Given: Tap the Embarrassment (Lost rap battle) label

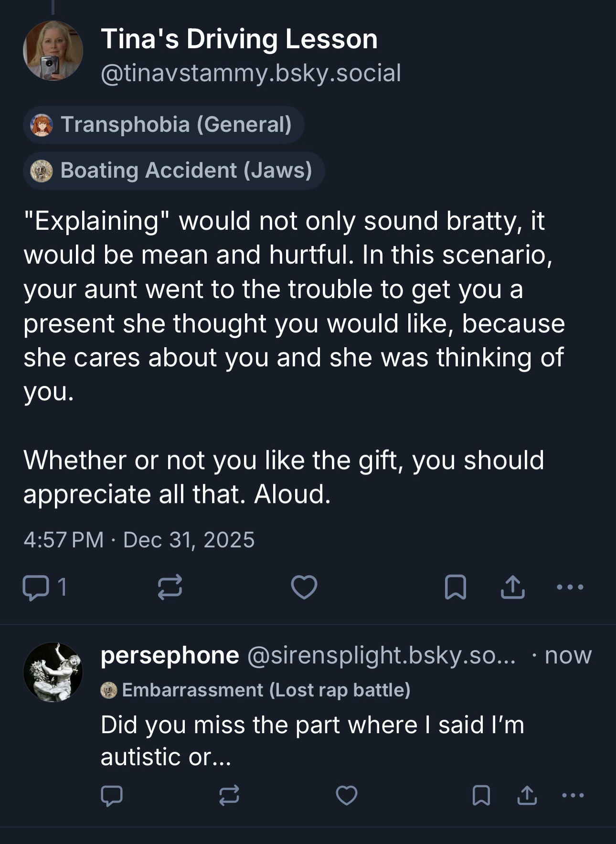Looking at the screenshot, I should pos(255,690).
